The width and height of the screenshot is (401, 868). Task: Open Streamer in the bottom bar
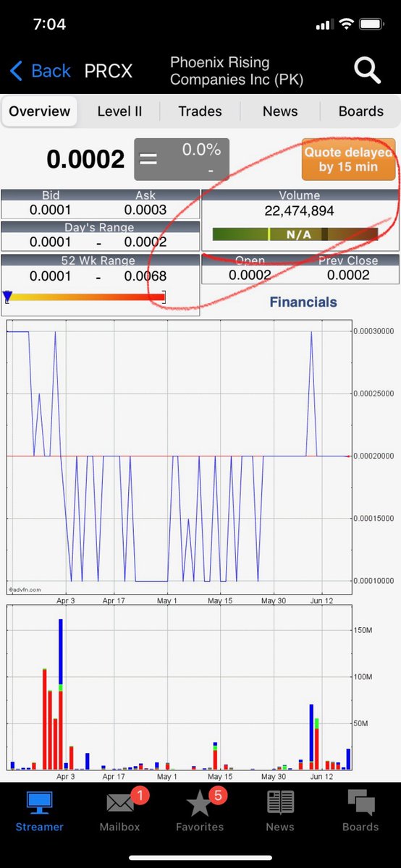point(40,812)
